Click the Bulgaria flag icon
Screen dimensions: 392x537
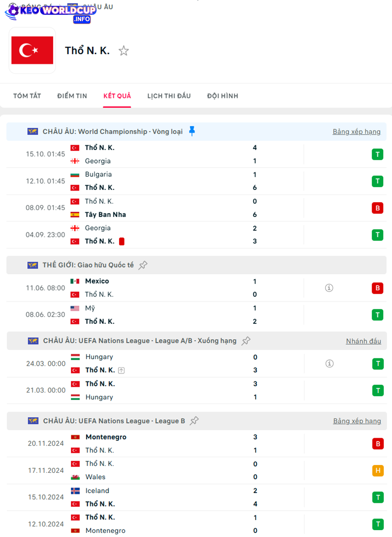click(75, 175)
